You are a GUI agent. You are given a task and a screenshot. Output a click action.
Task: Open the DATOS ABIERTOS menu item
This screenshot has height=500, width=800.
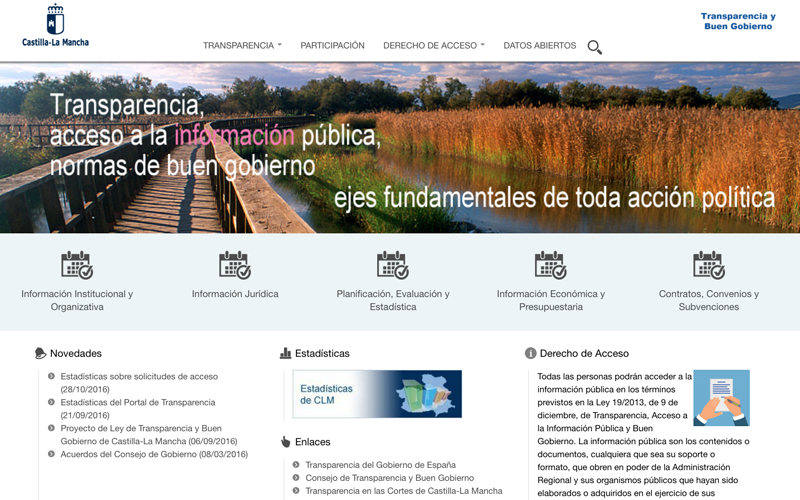click(540, 45)
